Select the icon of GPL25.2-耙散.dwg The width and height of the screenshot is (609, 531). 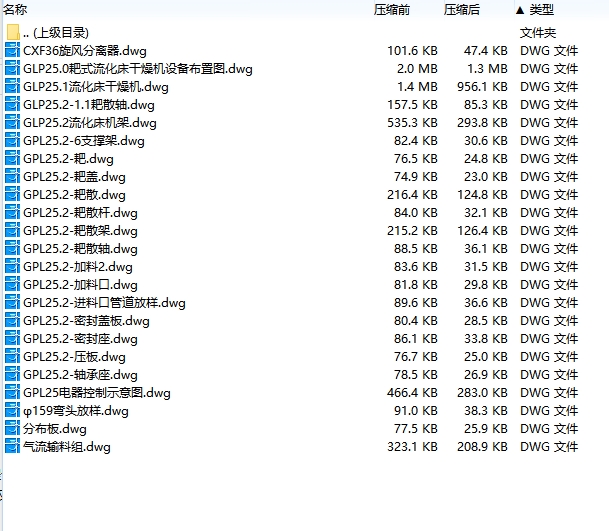point(12,194)
